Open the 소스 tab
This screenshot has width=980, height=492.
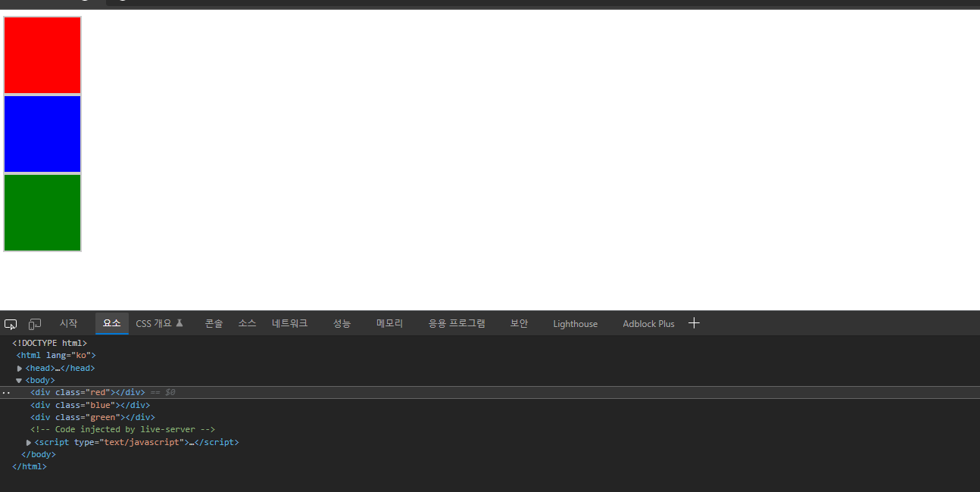click(247, 323)
